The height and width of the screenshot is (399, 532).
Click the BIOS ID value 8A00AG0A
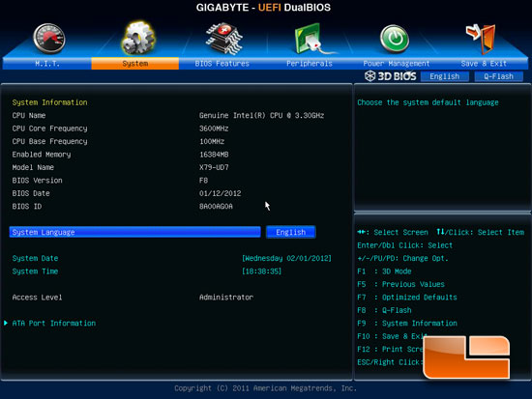pos(216,206)
